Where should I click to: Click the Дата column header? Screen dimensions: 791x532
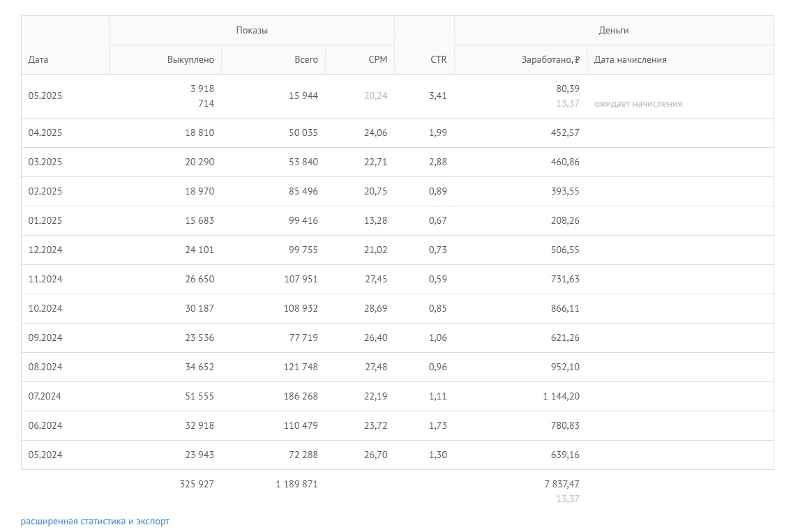click(38, 60)
